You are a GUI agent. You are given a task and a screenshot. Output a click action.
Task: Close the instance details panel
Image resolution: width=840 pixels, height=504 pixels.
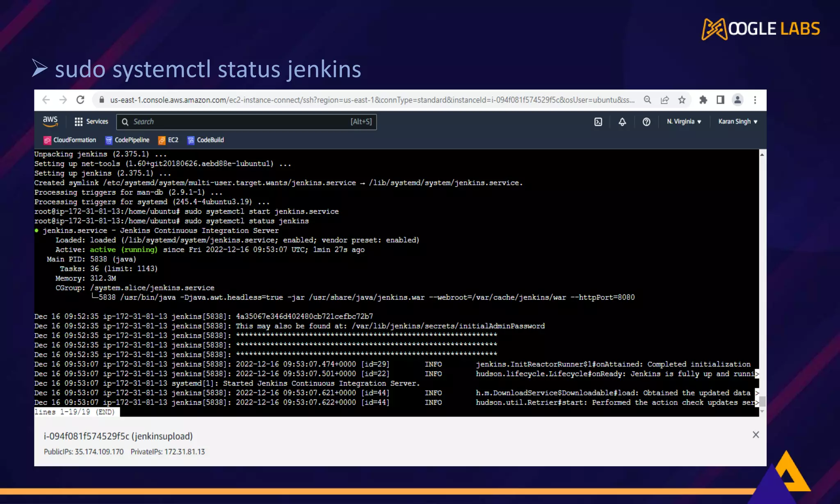[756, 435]
